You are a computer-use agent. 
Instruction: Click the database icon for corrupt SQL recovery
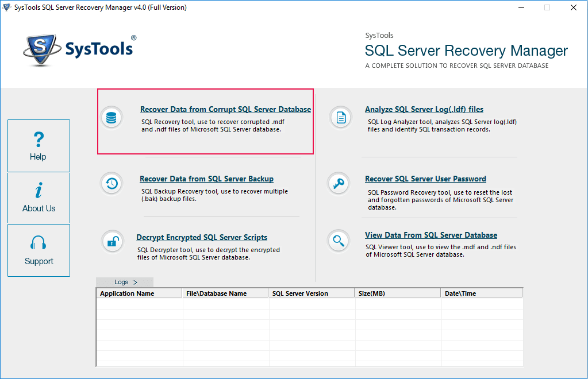(112, 118)
